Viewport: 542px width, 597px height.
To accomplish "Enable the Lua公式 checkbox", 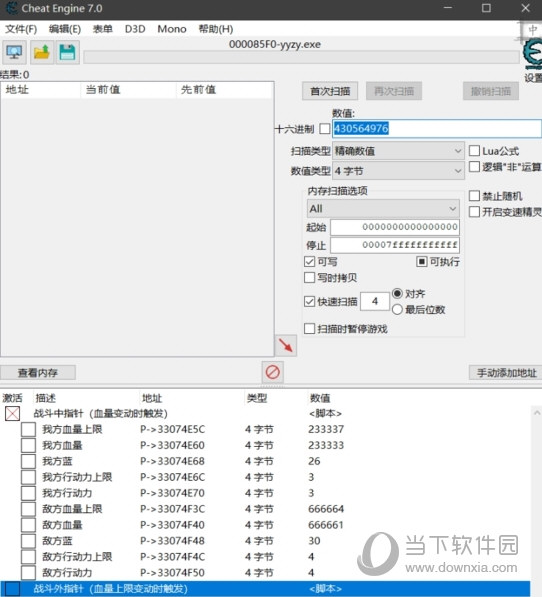I will pyautogui.click(x=474, y=151).
